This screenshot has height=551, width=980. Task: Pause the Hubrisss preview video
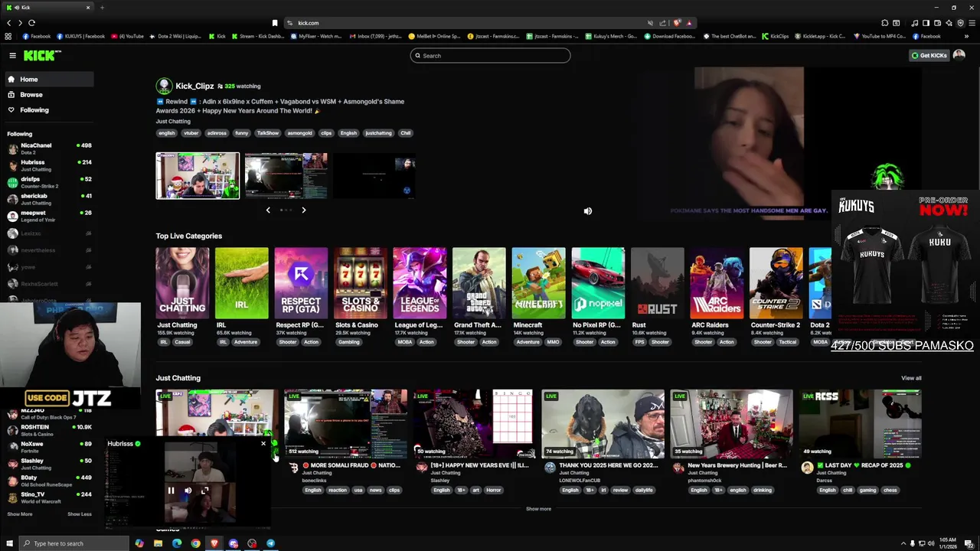point(171,491)
